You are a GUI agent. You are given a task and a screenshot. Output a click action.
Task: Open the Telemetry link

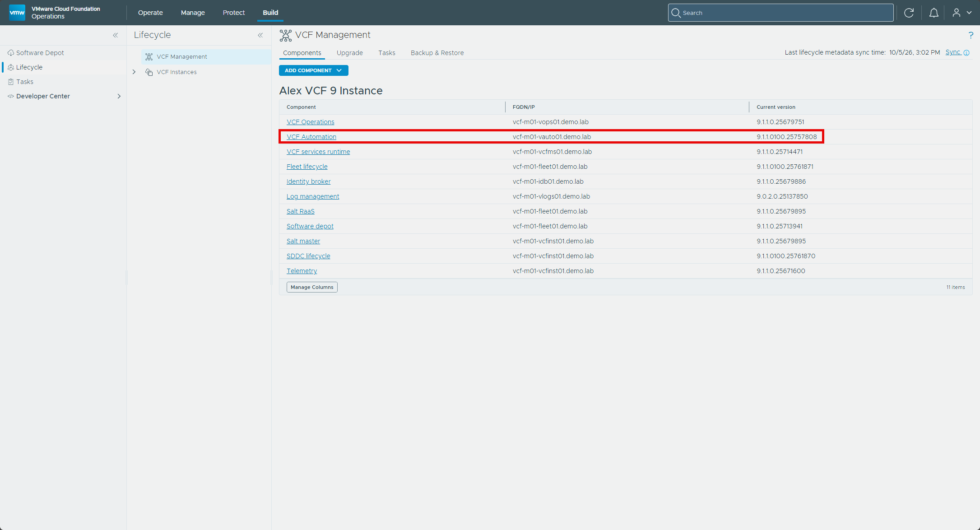point(302,271)
